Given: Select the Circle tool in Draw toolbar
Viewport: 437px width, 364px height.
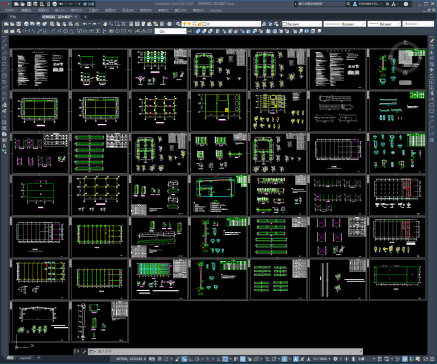Looking at the screenshot, I should pos(4,75).
